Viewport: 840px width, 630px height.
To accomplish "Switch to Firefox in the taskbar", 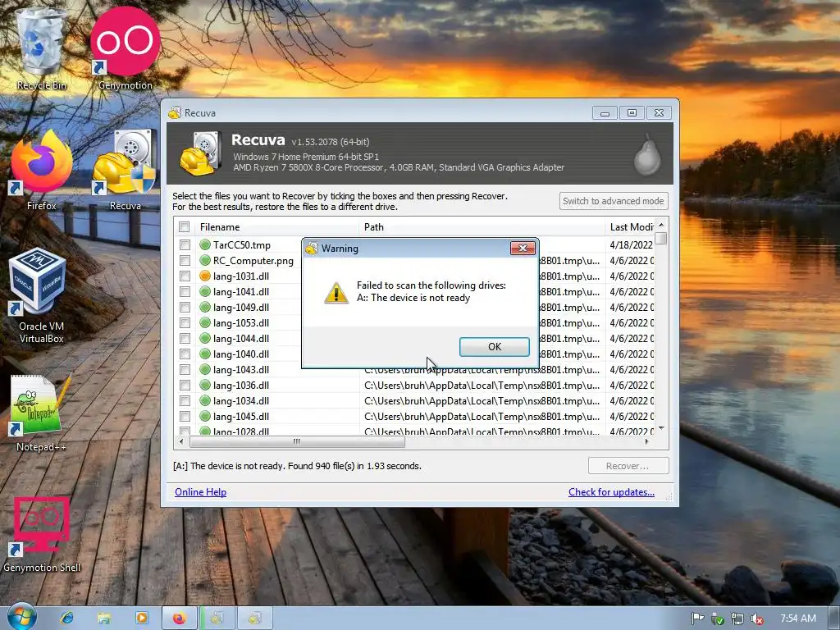I will tap(179, 619).
